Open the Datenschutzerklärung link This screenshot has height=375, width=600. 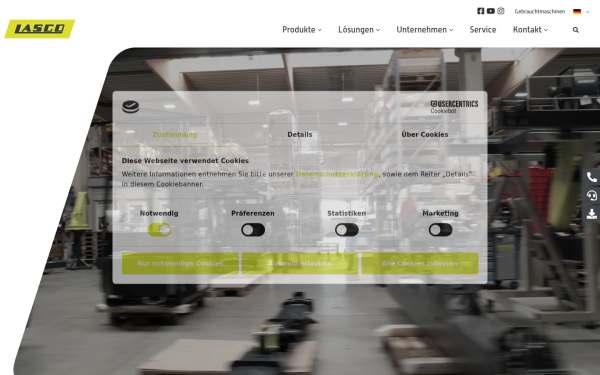pyautogui.click(x=337, y=174)
